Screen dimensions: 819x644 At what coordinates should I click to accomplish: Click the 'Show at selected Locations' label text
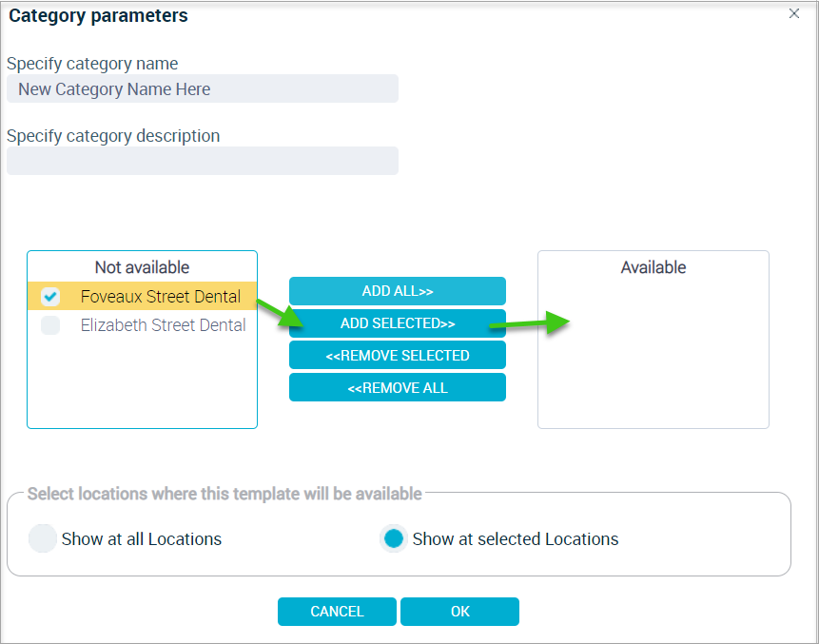click(x=516, y=539)
